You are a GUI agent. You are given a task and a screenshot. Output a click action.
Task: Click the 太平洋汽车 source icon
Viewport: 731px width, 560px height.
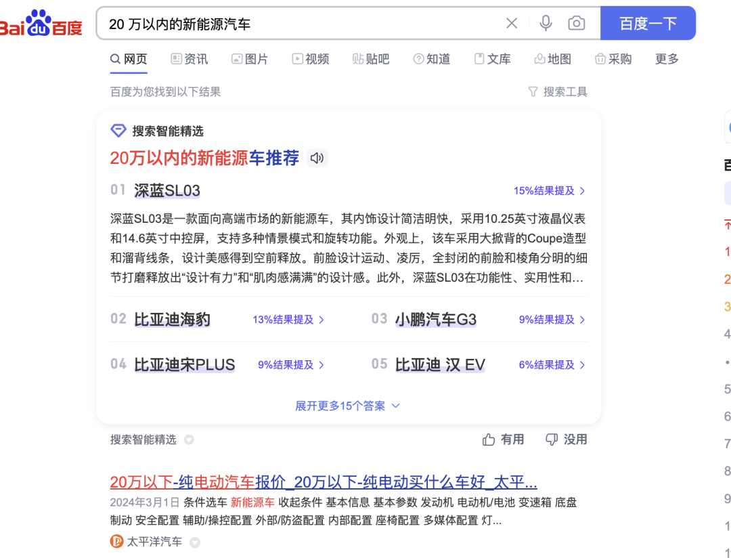click(x=116, y=542)
